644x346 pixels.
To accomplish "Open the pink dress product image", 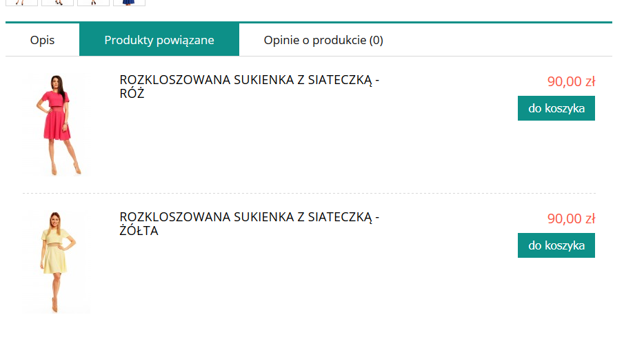I will pyautogui.click(x=57, y=125).
